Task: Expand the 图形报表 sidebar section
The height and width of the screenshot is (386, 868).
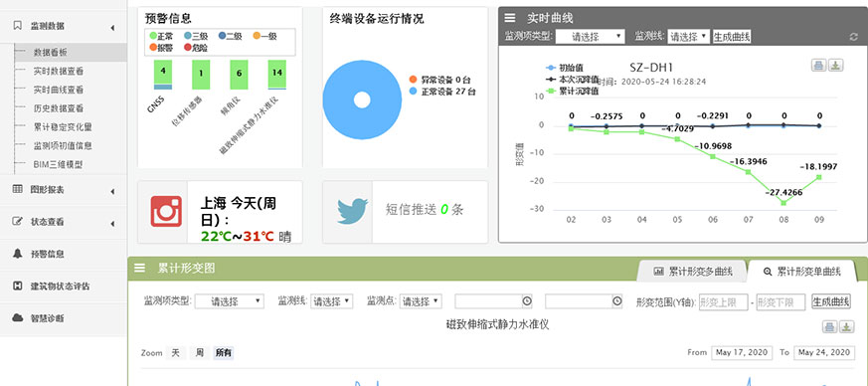Action: coord(63,189)
